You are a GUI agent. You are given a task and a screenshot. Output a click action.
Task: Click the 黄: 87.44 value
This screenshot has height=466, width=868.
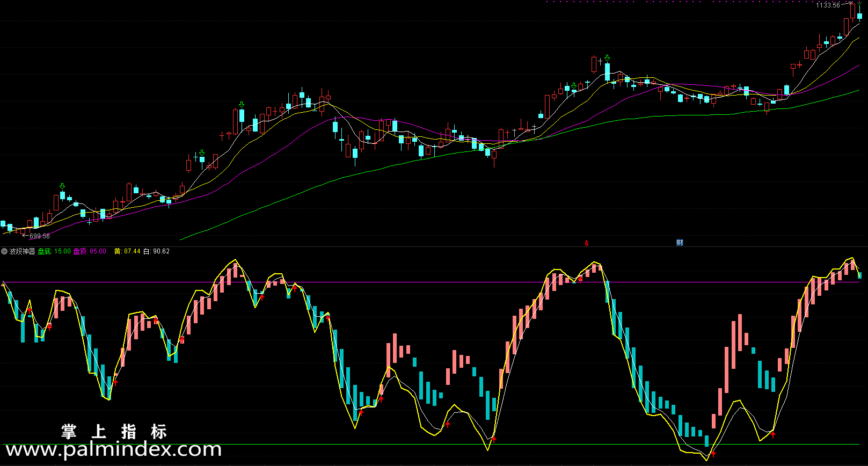127,251
